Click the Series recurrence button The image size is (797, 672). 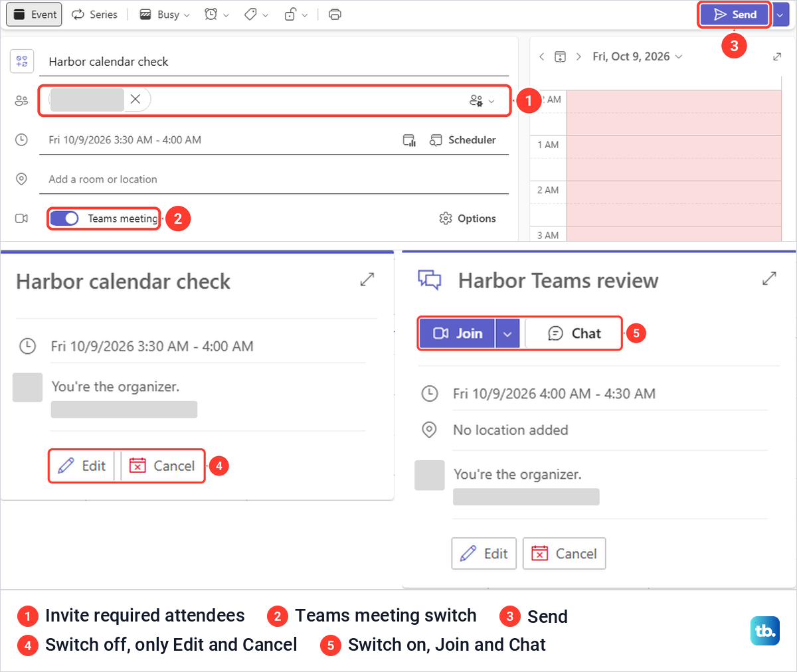(x=94, y=15)
